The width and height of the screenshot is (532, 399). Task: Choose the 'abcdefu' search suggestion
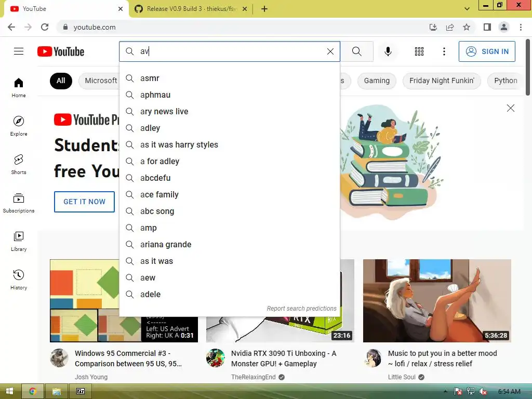tap(230, 178)
